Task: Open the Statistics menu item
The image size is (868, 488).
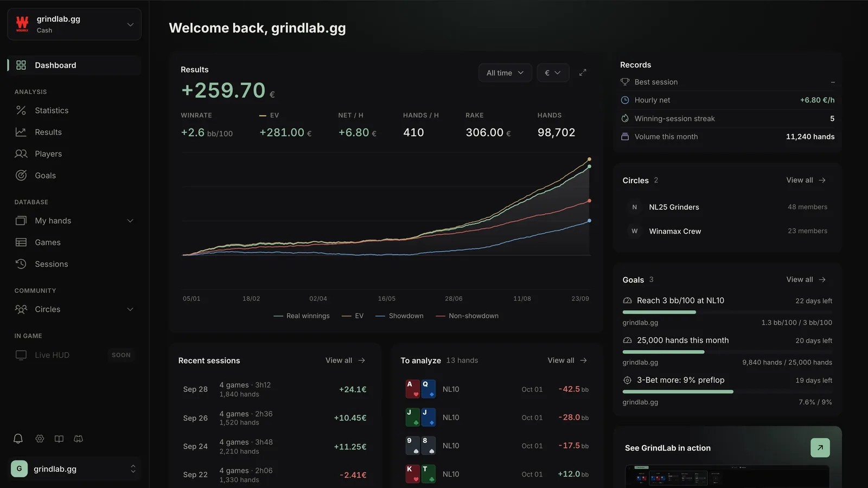Action: [74, 110]
